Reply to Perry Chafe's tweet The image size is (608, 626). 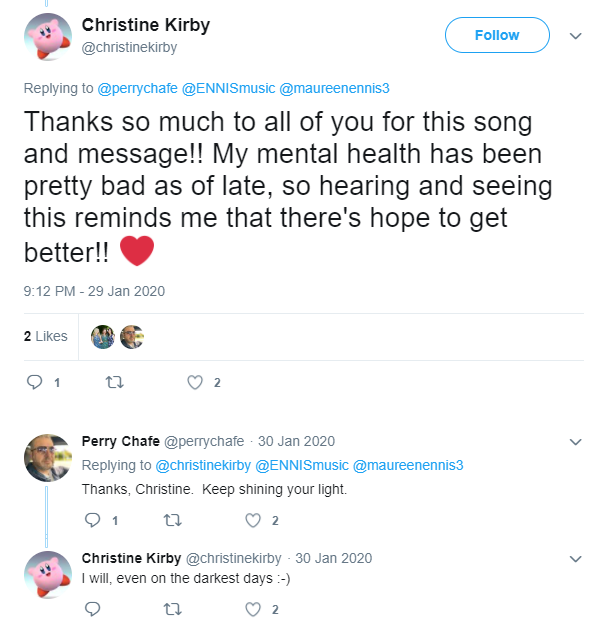(x=93, y=520)
